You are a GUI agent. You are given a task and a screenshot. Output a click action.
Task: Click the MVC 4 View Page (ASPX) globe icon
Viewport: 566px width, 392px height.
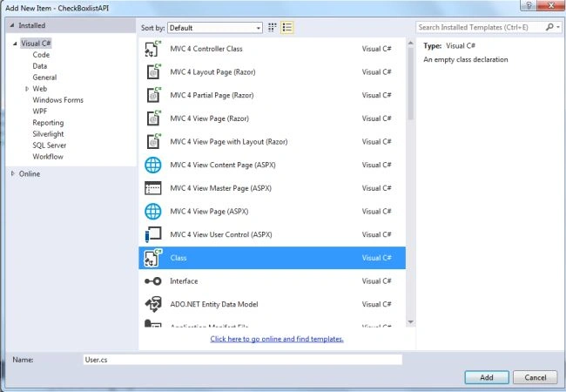point(153,212)
